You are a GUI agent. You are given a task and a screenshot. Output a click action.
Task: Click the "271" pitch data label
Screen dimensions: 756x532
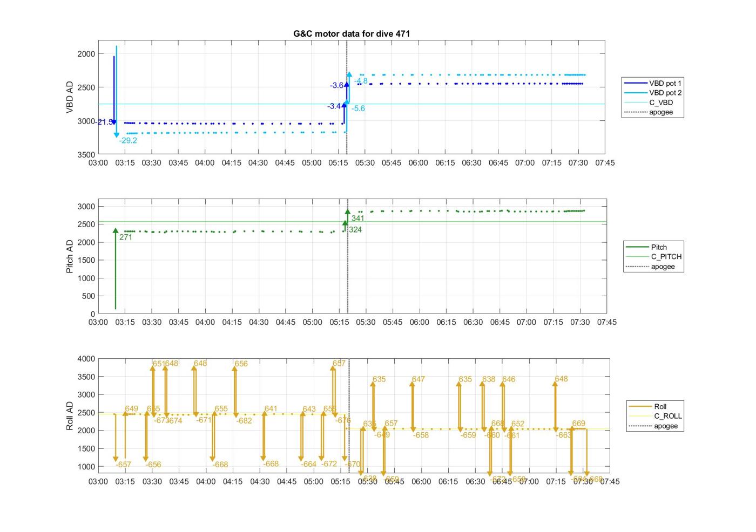(126, 237)
